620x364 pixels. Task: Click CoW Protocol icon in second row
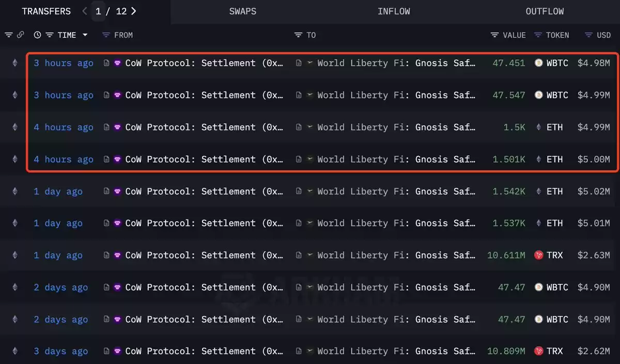pyautogui.click(x=118, y=95)
